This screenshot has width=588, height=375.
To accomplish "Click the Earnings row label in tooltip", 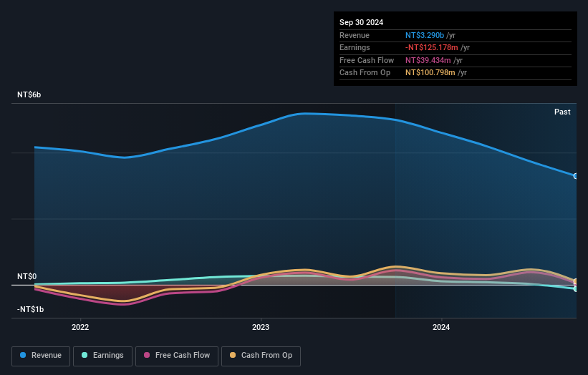I will [355, 47].
